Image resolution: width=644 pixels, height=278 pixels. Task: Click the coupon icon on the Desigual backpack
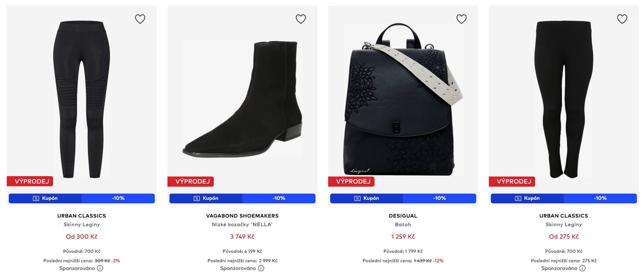[x=357, y=198]
